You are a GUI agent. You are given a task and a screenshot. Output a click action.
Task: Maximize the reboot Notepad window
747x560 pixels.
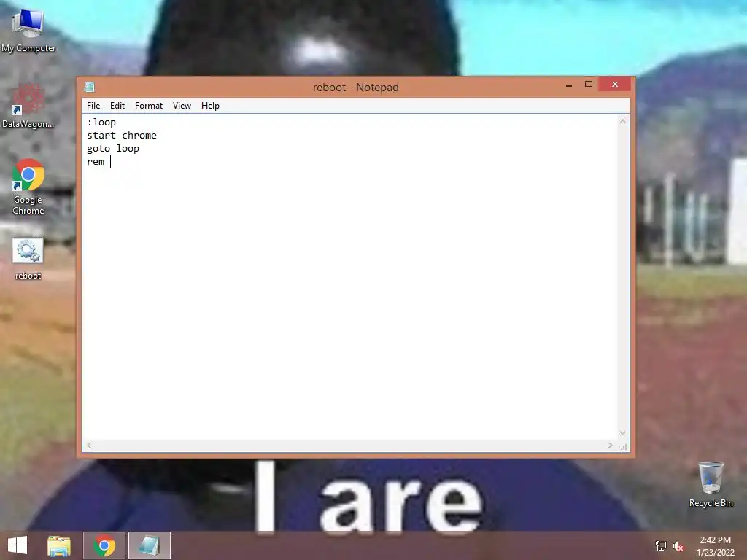pos(589,85)
